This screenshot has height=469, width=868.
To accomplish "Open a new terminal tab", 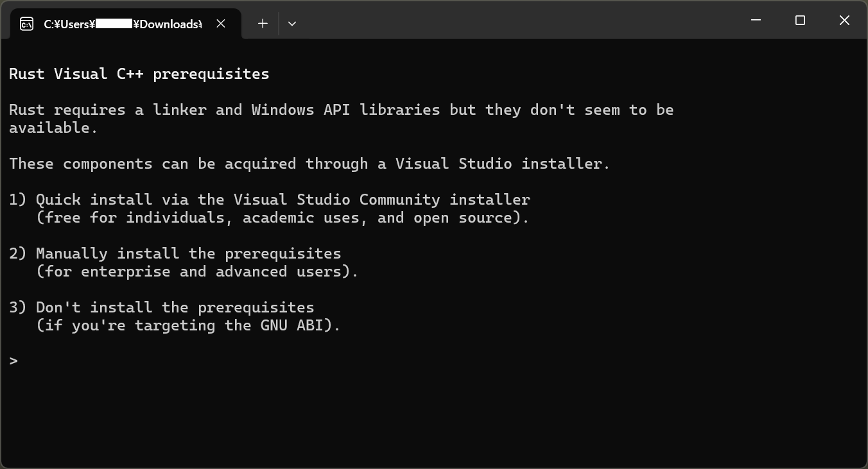I will click(263, 24).
